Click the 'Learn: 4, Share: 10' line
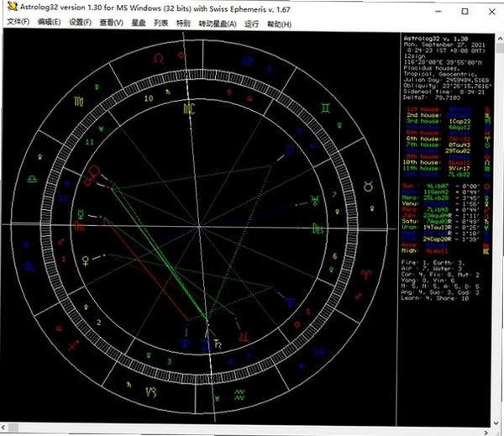The image size is (504, 436). tap(435, 298)
